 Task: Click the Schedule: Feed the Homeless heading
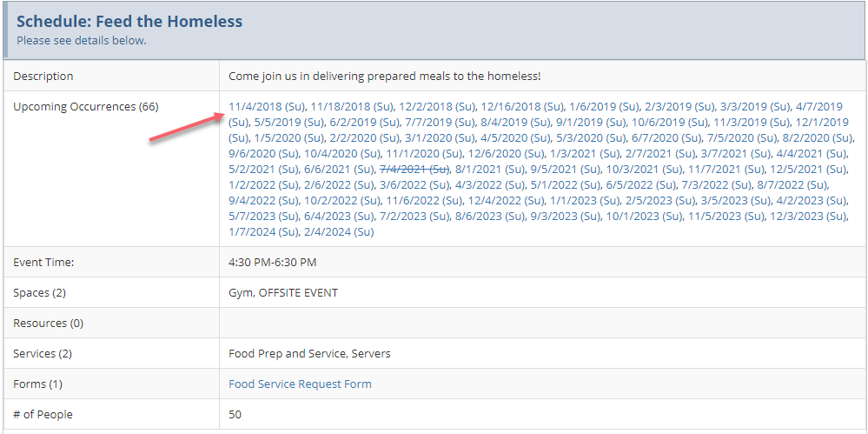[x=129, y=22]
